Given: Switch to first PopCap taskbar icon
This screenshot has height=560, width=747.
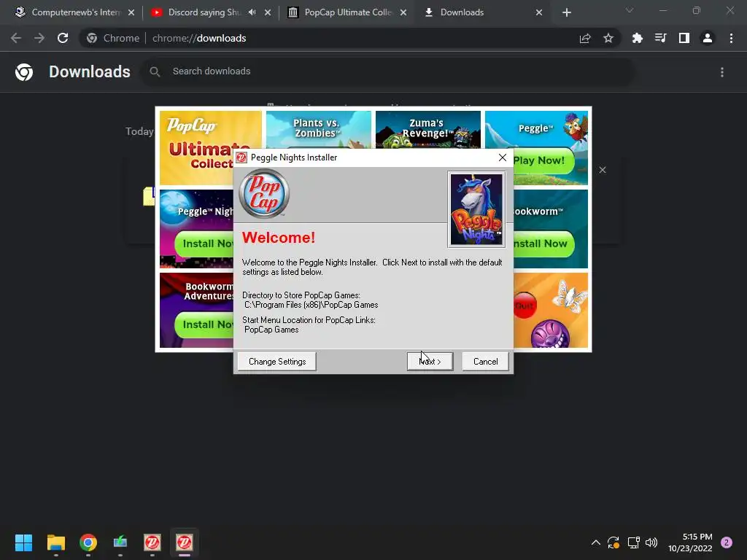Looking at the screenshot, I should pyautogui.click(x=152, y=542).
